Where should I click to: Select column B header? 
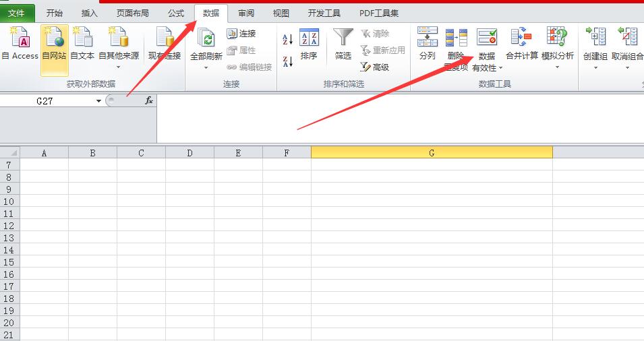[x=92, y=153]
